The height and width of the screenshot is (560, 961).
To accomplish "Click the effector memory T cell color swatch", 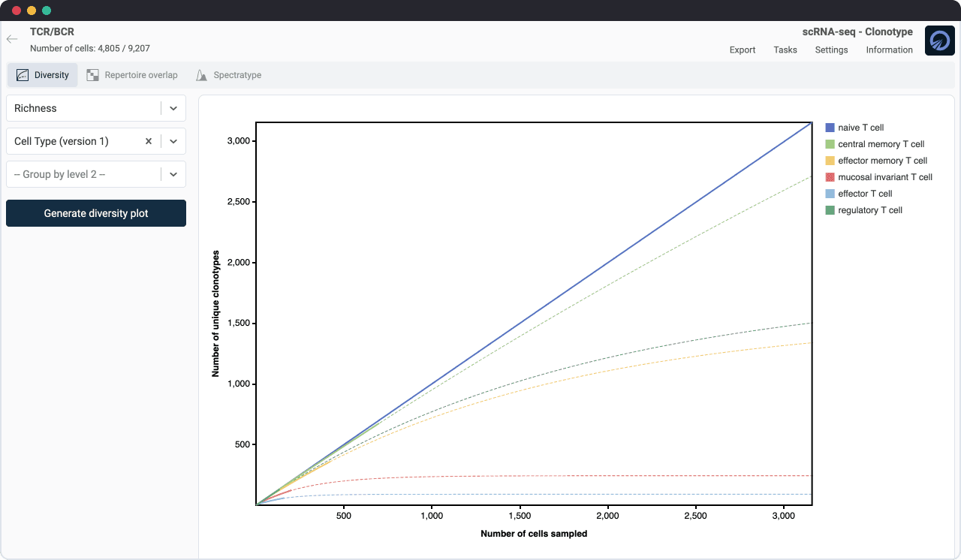I will pos(830,161).
